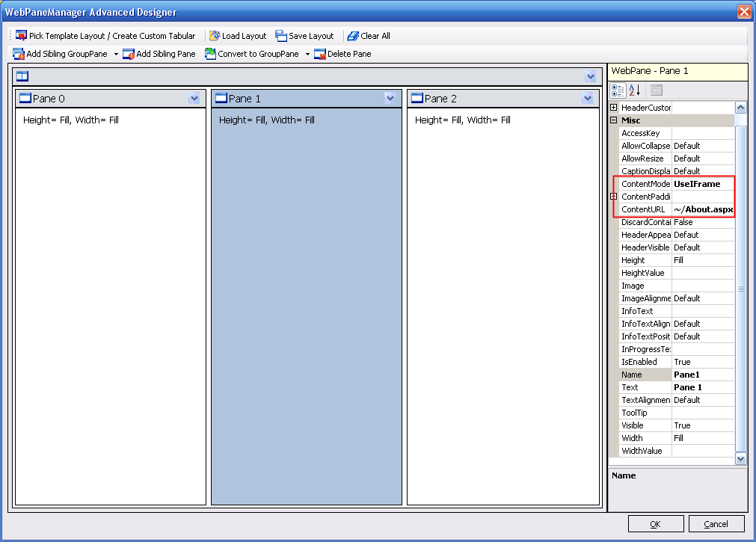The image size is (756, 542).
Task: Collapse the Misc property category
Action: coord(614,120)
